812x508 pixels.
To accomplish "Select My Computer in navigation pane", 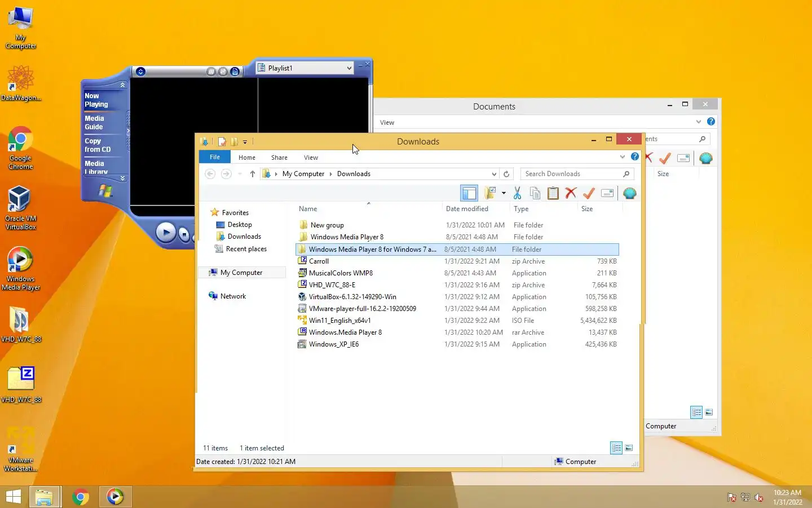I will [x=241, y=273].
